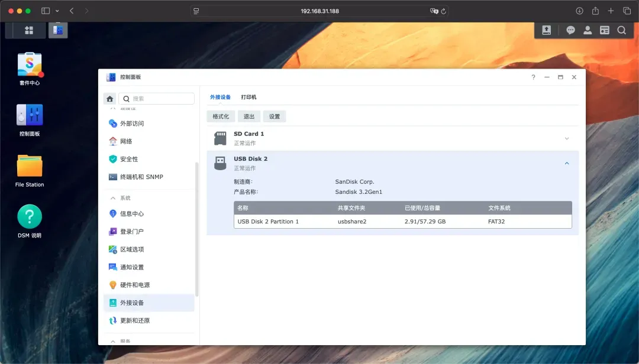Open 信息中心 in sidebar
639x364 pixels.
click(149, 214)
